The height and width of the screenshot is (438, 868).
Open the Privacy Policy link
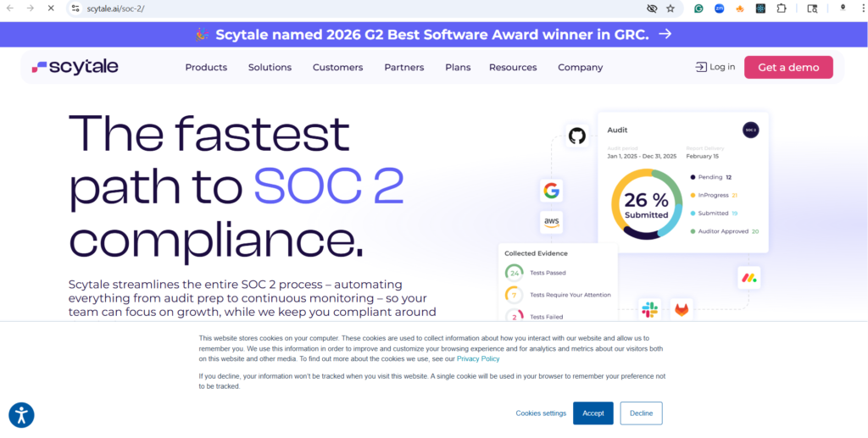coord(478,359)
